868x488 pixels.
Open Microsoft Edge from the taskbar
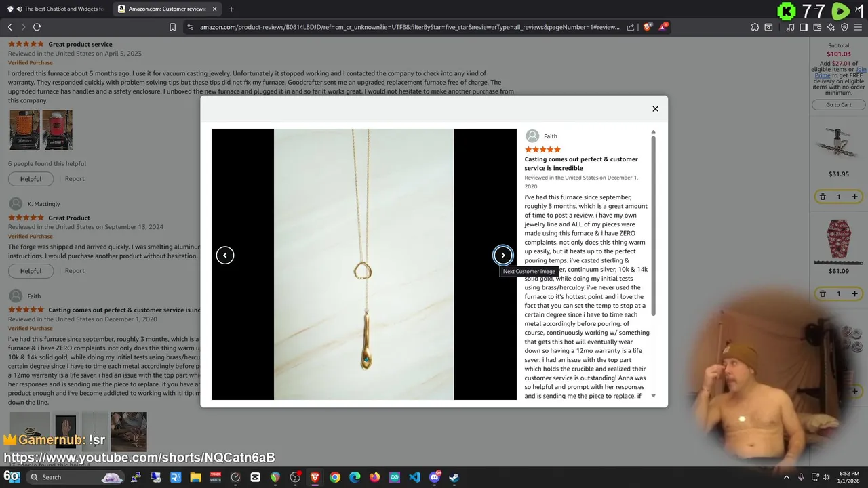coord(355,477)
